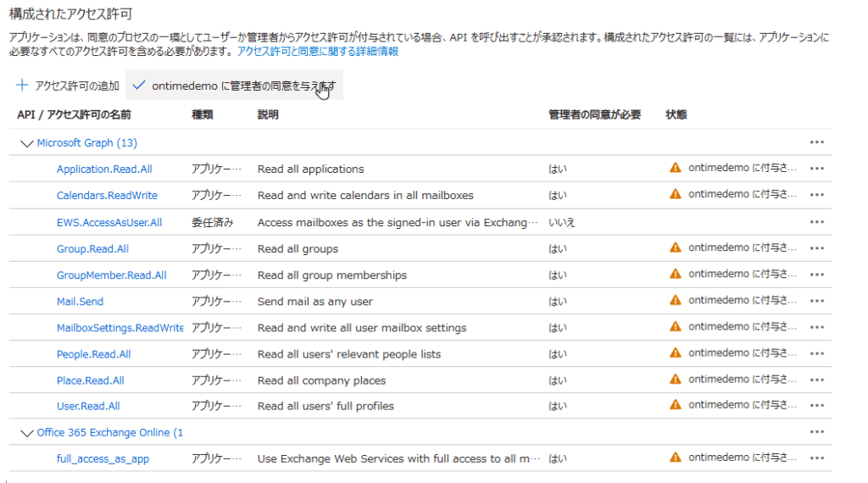Open the Office 365 Exchange Online API link
The height and width of the screenshot is (483, 868).
109,433
